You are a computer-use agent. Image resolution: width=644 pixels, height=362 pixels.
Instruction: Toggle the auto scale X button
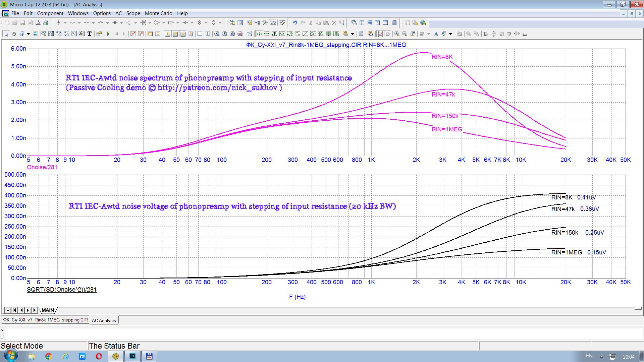click(x=380, y=34)
